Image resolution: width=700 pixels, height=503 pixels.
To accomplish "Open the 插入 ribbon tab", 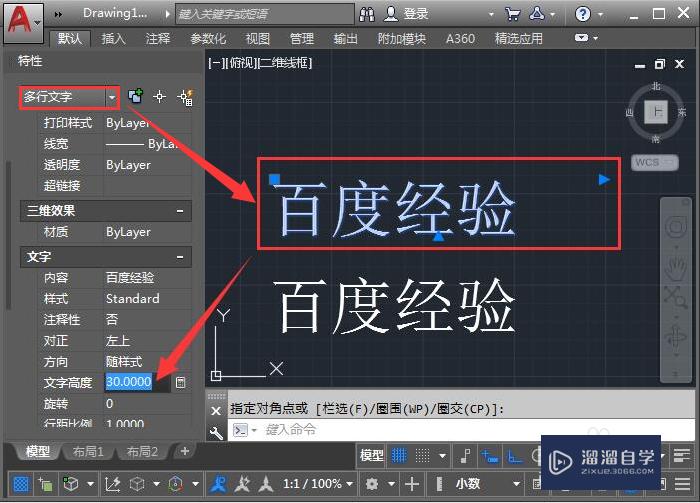I will (x=113, y=39).
